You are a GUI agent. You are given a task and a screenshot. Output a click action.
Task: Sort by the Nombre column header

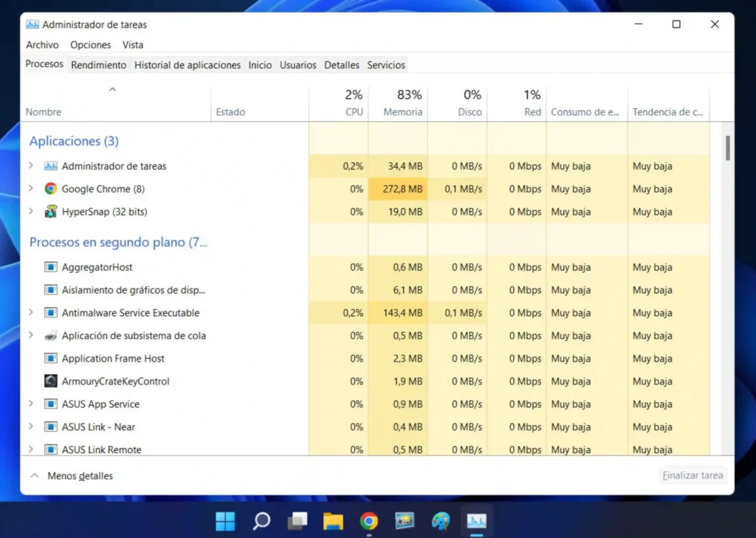(116, 103)
